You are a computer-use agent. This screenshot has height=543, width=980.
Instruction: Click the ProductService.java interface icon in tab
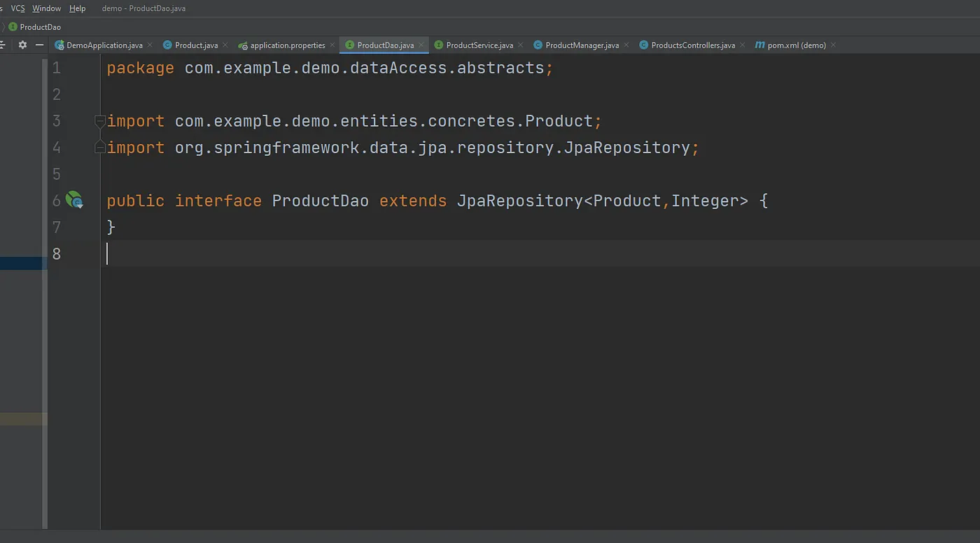439,45
